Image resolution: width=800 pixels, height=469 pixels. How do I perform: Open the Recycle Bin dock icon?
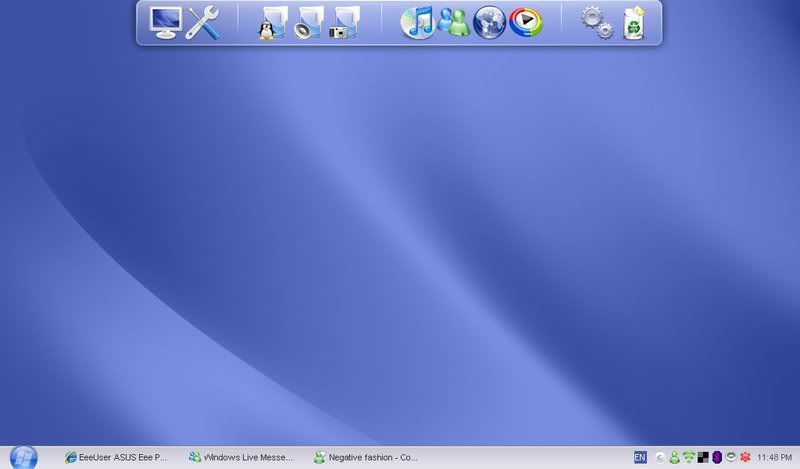click(634, 23)
